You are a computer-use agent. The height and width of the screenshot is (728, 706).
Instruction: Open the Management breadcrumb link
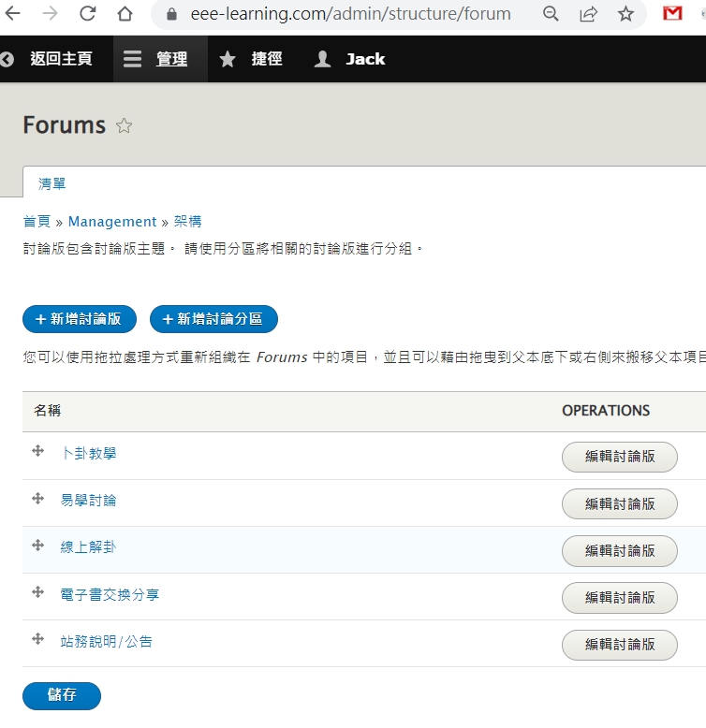(x=112, y=222)
